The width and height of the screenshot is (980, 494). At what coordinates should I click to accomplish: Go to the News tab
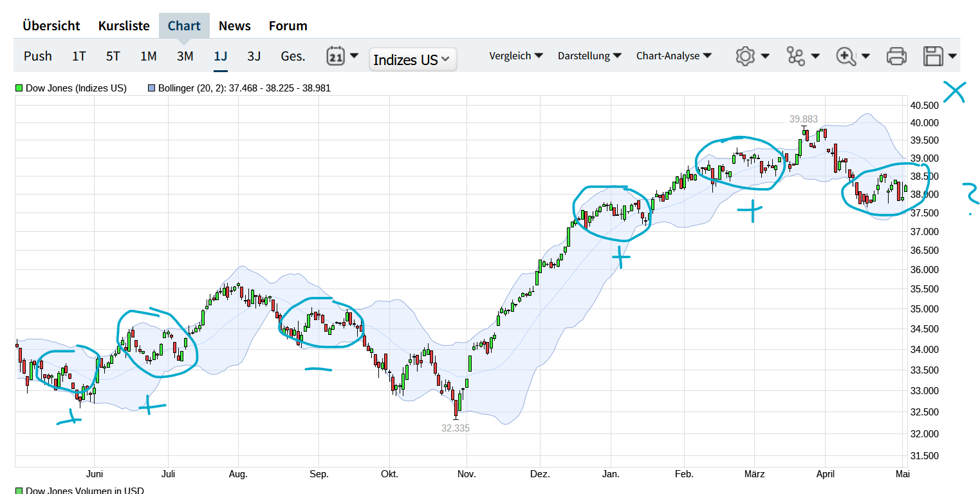(235, 26)
